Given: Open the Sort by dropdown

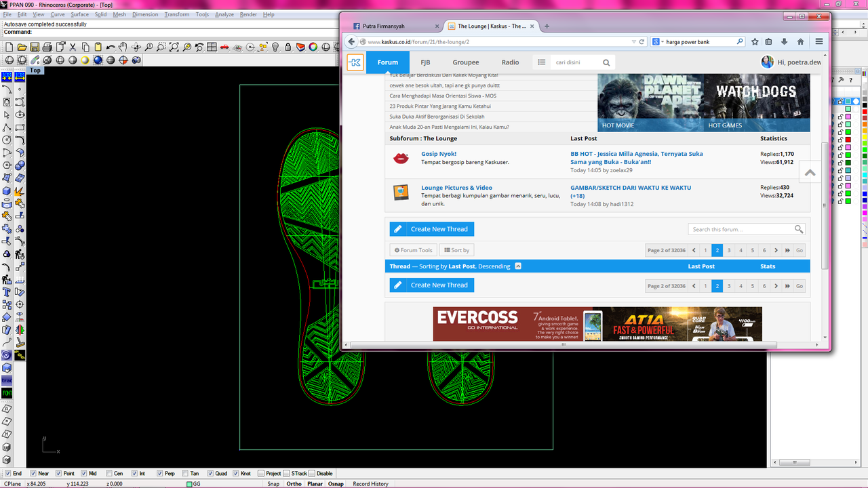Looking at the screenshot, I should [456, 250].
